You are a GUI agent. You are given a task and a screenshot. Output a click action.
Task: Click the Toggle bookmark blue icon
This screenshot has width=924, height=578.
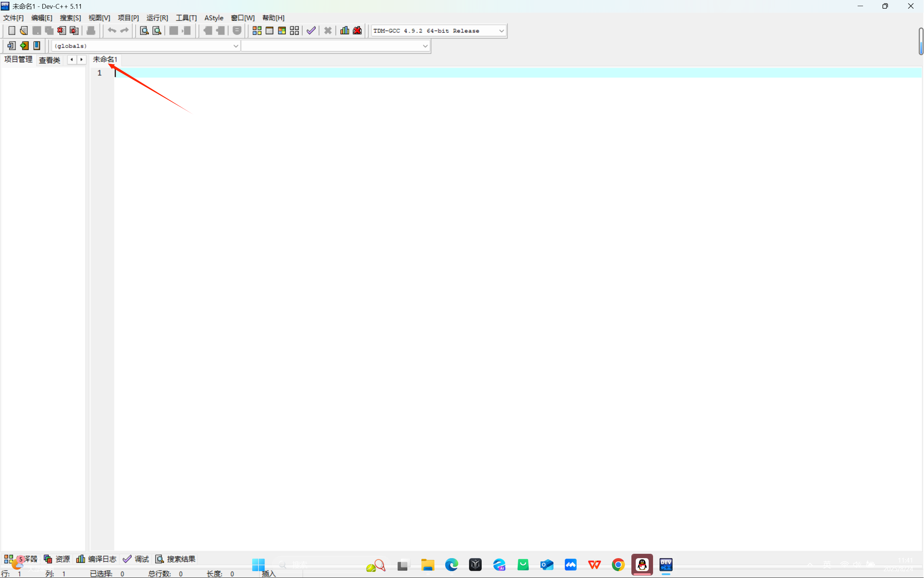(37, 46)
